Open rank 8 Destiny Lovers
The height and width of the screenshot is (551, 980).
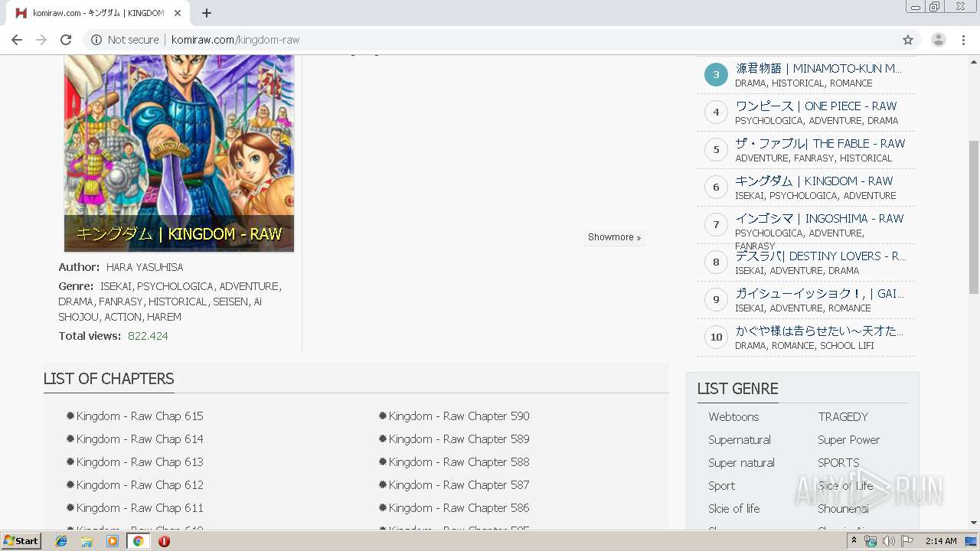tap(820, 256)
